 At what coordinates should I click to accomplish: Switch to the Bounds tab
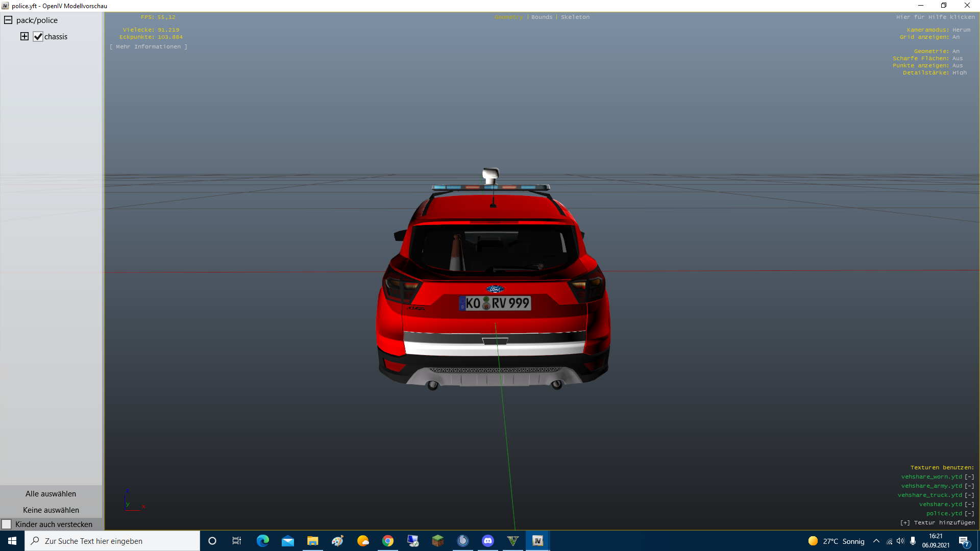click(x=542, y=17)
